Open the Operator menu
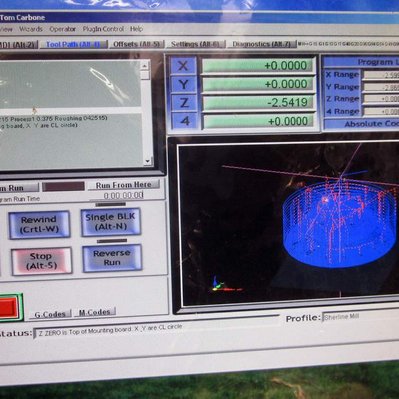The height and width of the screenshot is (399, 399). tap(62, 29)
